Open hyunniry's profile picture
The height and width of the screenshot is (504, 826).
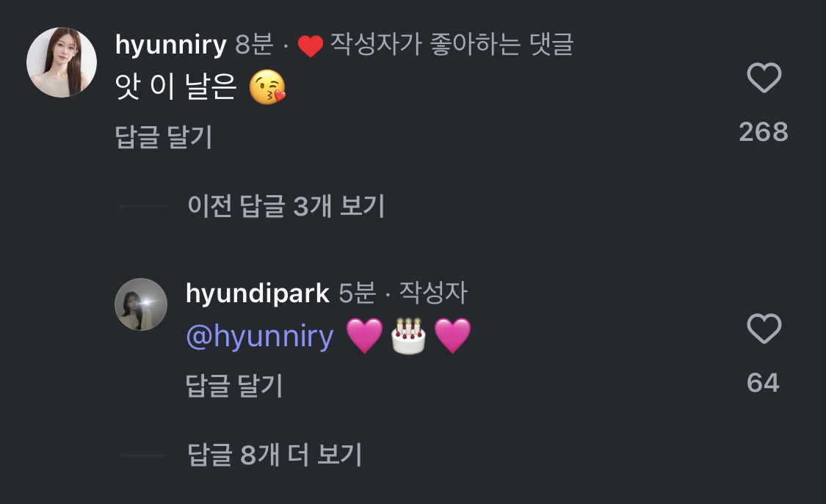coord(62,62)
